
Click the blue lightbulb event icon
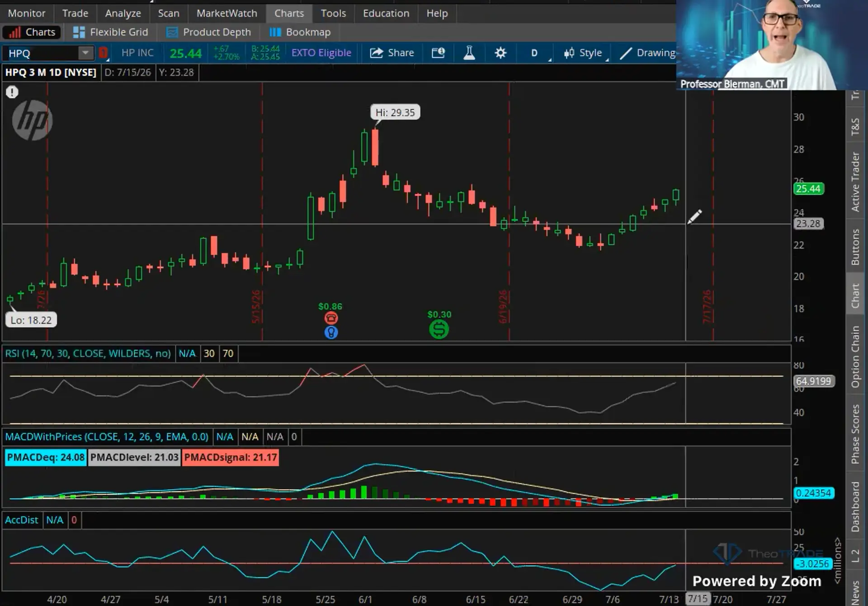(x=331, y=333)
